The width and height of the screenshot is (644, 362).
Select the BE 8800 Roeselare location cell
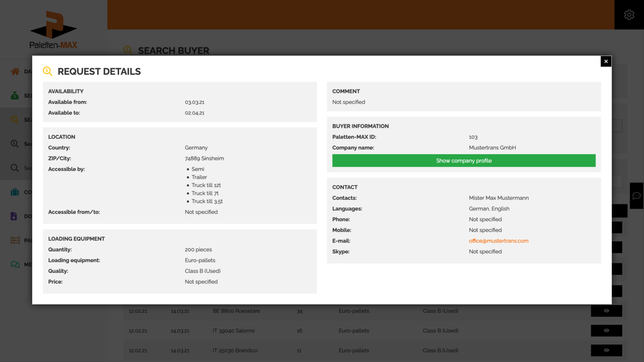click(x=236, y=311)
